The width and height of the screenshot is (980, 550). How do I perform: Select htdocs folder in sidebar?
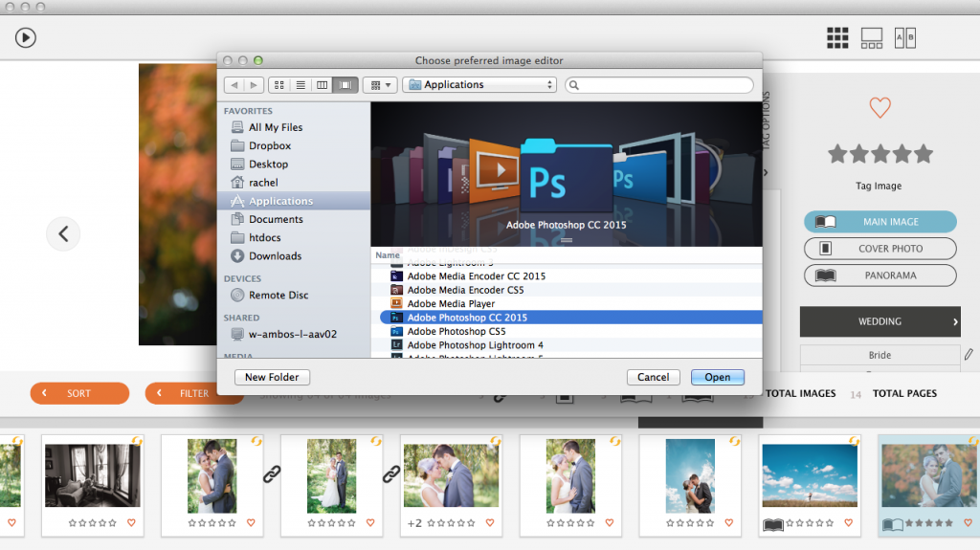[x=264, y=237]
